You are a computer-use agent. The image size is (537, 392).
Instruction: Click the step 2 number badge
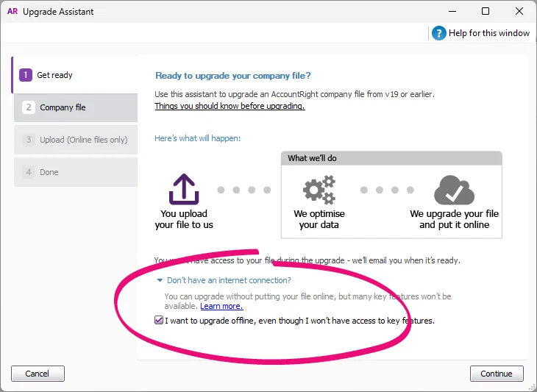pos(29,107)
